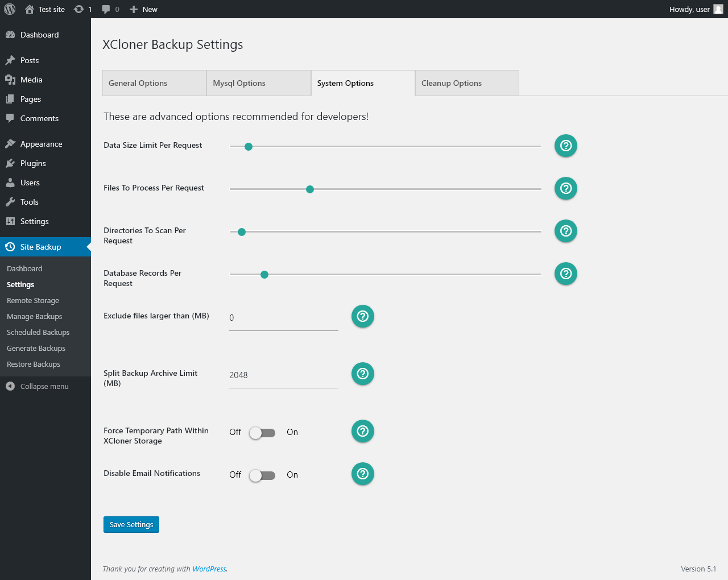Click the Save Settings button
This screenshot has height=580, width=728.
[131, 524]
